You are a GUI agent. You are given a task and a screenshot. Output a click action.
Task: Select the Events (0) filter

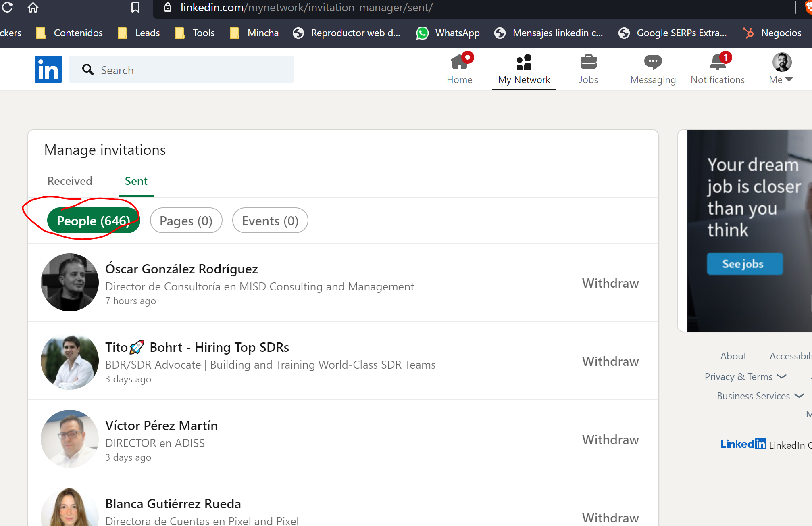[x=270, y=221]
